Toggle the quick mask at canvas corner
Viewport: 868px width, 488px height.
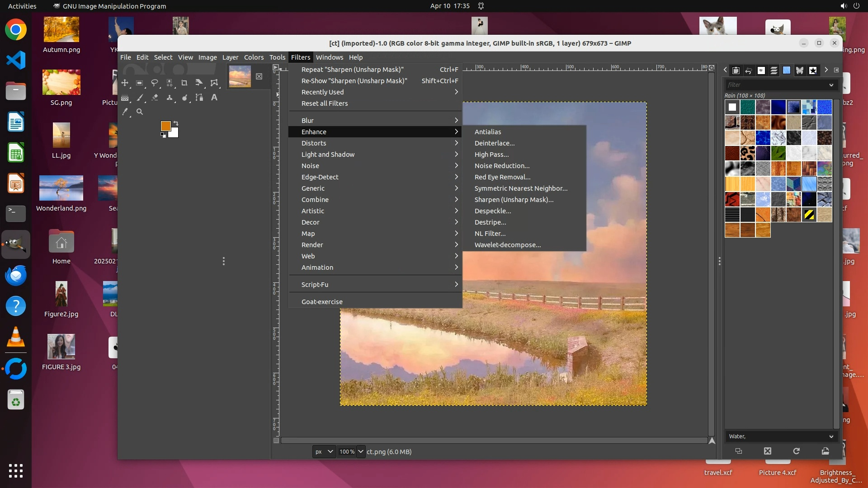click(x=276, y=440)
